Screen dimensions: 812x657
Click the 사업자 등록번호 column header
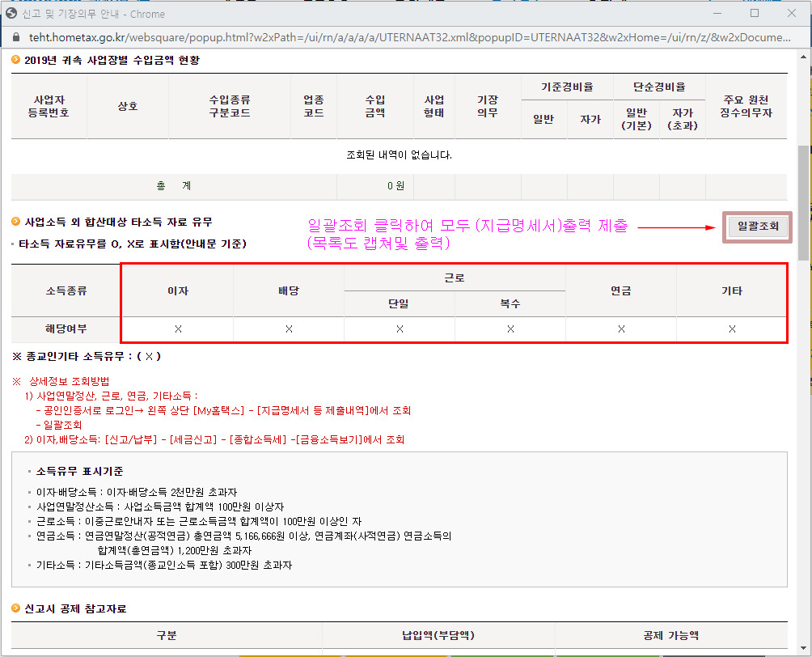click(49, 106)
